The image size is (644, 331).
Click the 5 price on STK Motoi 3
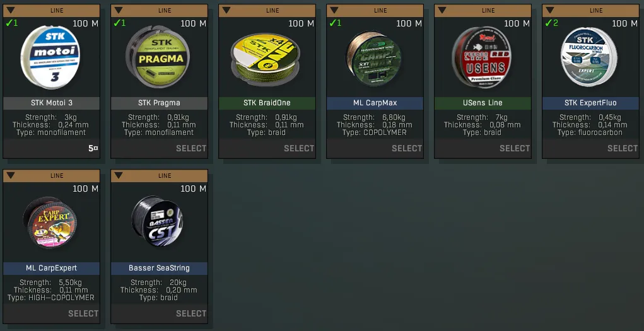[93, 148]
